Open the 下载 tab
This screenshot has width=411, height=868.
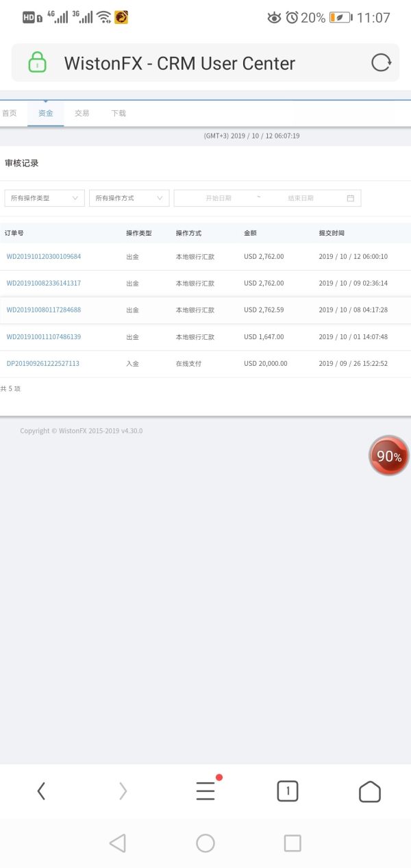coord(119,113)
